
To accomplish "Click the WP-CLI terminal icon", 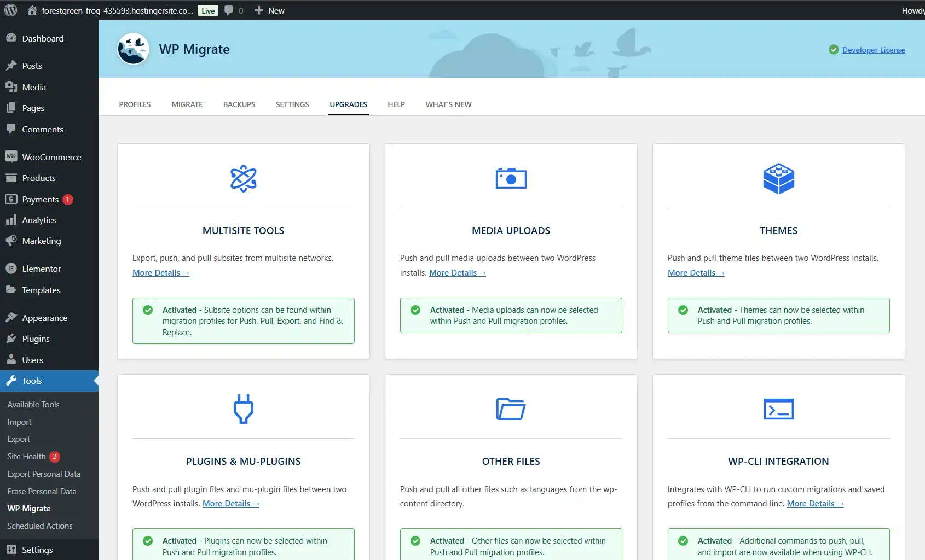I will coord(779,409).
